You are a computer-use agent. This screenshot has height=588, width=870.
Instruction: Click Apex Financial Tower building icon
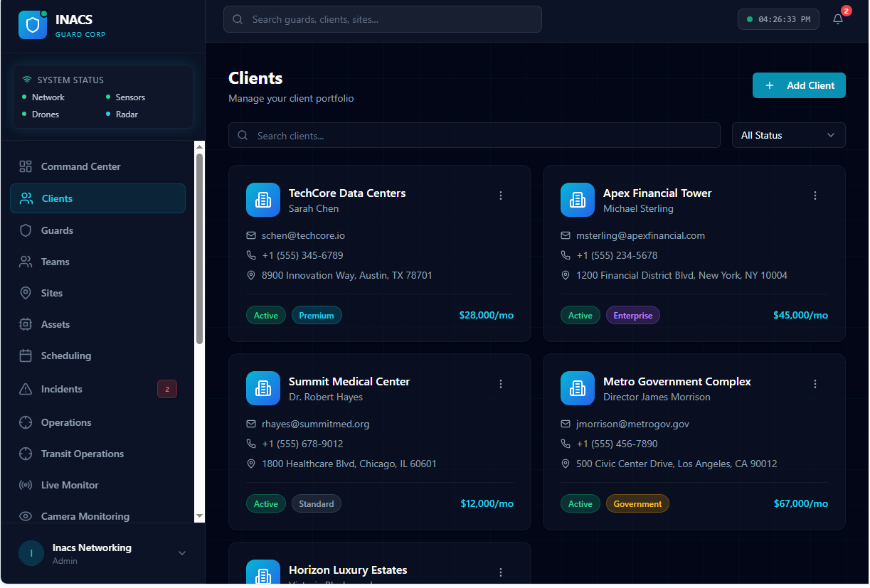coord(578,200)
